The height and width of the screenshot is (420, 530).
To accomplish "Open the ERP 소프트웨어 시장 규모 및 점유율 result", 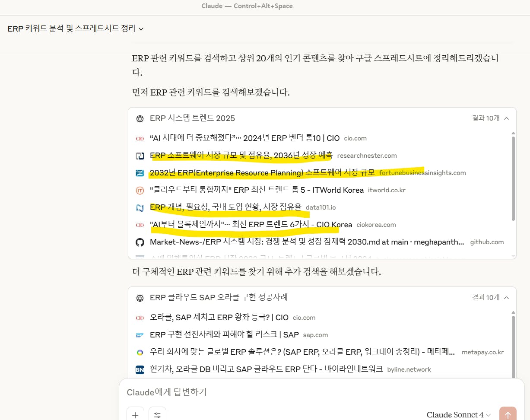I will (x=241, y=156).
